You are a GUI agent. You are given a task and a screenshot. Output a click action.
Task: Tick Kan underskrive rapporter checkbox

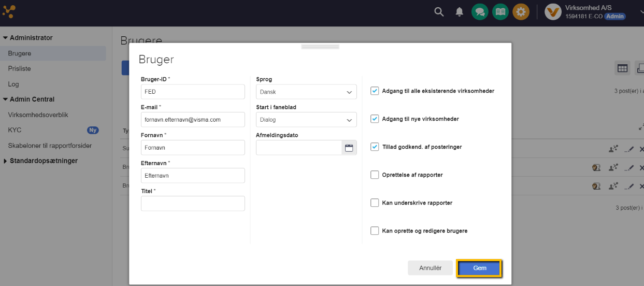pyautogui.click(x=375, y=203)
